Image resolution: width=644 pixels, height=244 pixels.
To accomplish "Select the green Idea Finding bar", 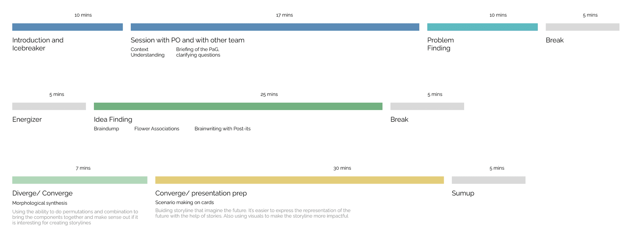I will click(x=238, y=106).
